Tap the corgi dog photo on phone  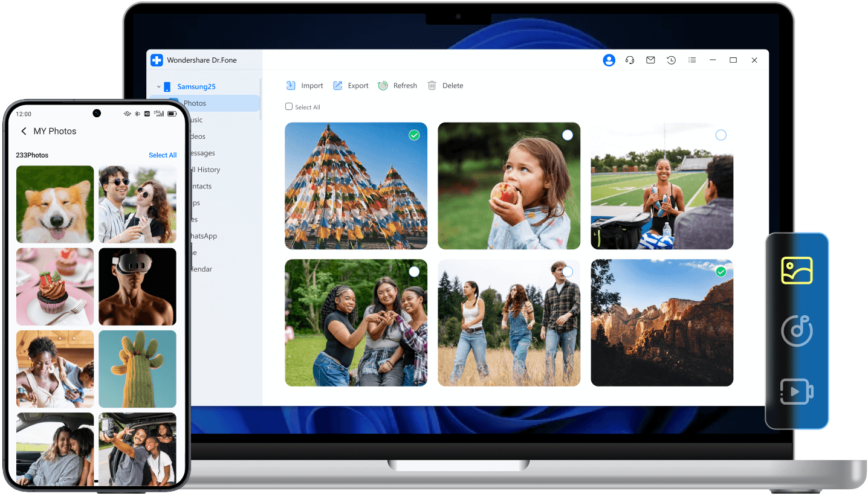pyautogui.click(x=55, y=205)
